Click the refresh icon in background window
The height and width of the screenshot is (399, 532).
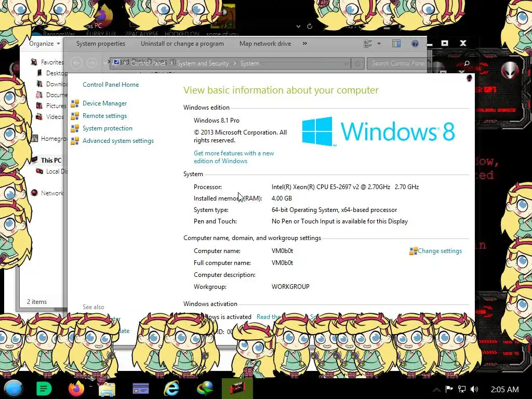click(310, 26)
